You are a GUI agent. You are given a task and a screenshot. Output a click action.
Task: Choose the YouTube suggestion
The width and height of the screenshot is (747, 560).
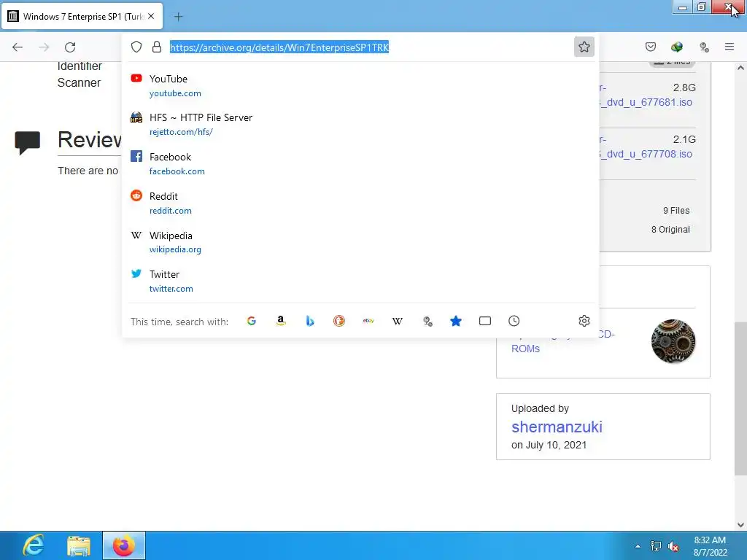pyautogui.click(x=360, y=86)
